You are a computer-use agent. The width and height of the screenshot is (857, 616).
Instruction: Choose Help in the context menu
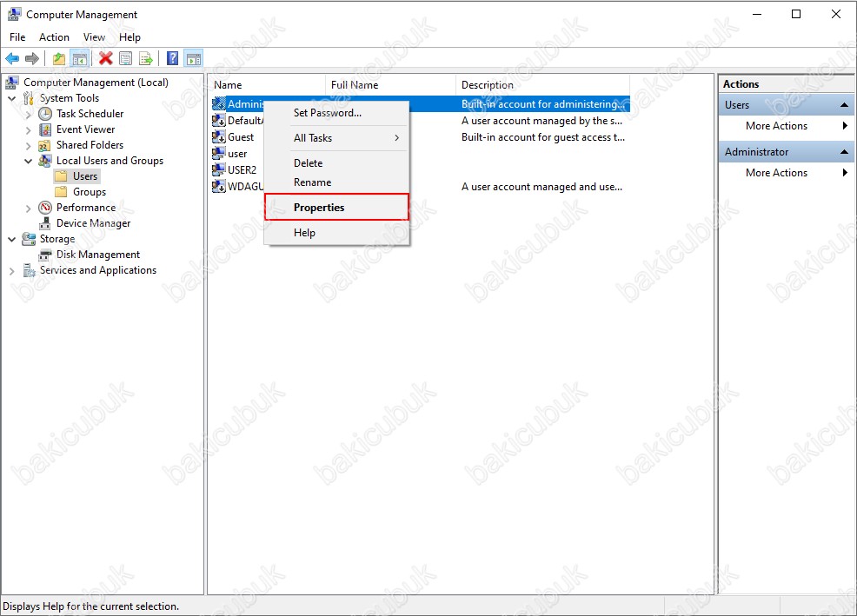coord(336,233)
